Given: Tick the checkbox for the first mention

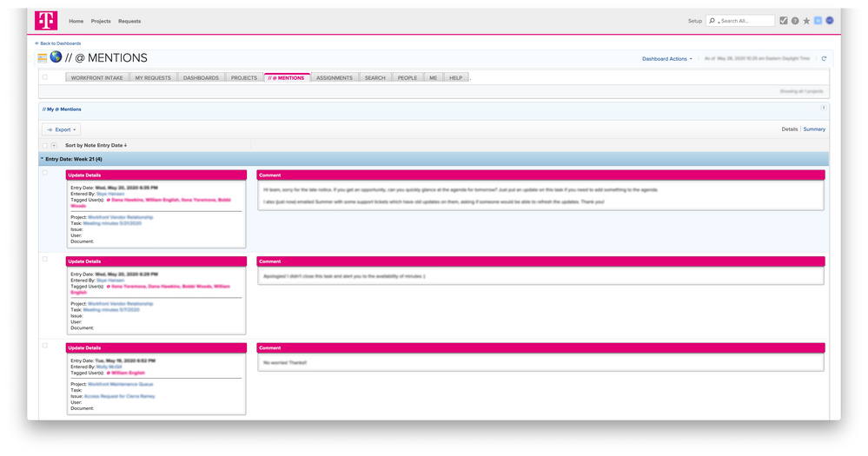Looking at the screenshot, I should click(x=45, y=173).
